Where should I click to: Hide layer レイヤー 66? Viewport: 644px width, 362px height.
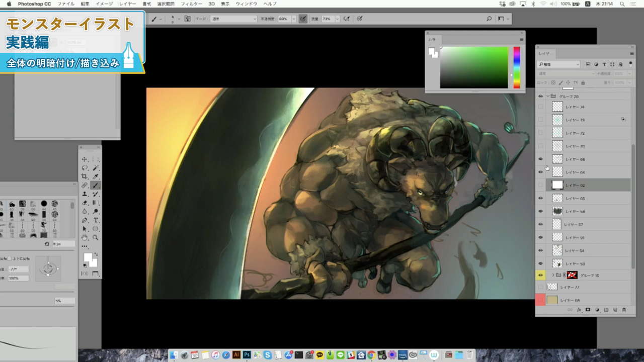(x=541, y=159)
